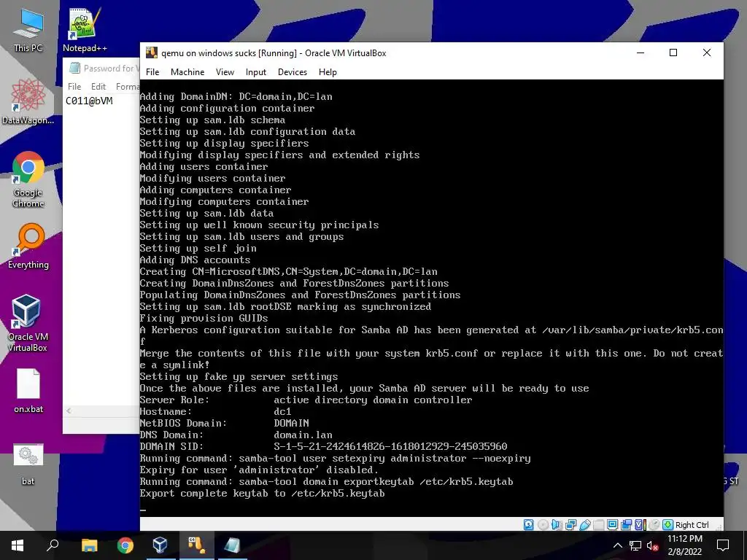Click the C011@bVM text in Notepad
Screen dimensions: 747x560
[x=89, y=101]
